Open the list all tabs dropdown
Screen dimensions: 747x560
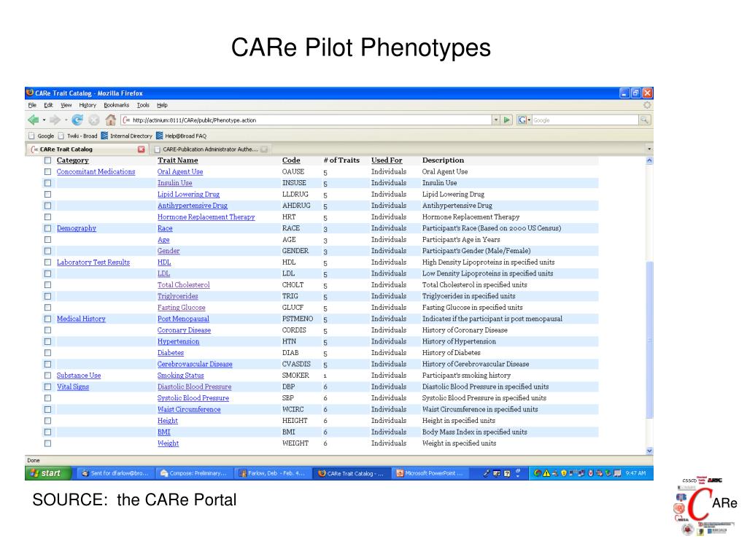pyautogui.click(x=649, y=149)
